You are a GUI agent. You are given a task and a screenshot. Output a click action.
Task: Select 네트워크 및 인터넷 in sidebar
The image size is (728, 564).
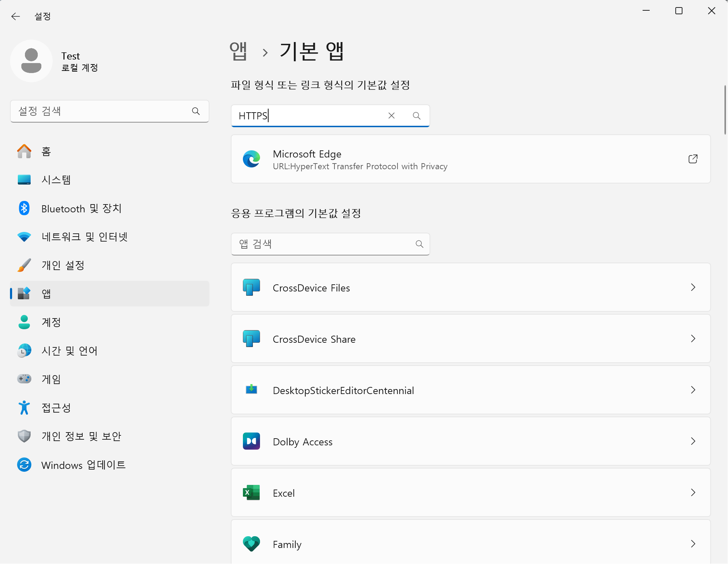(x=84, y=237)
